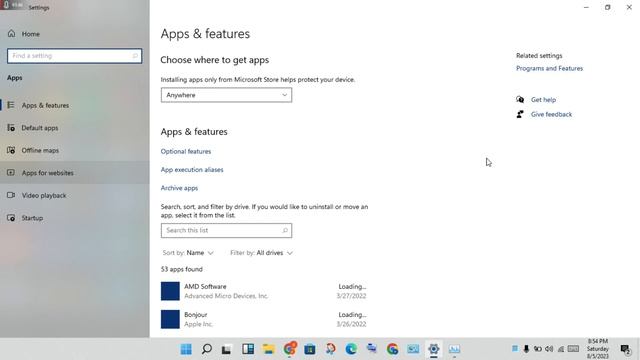Restore down the Settings window

607,7
